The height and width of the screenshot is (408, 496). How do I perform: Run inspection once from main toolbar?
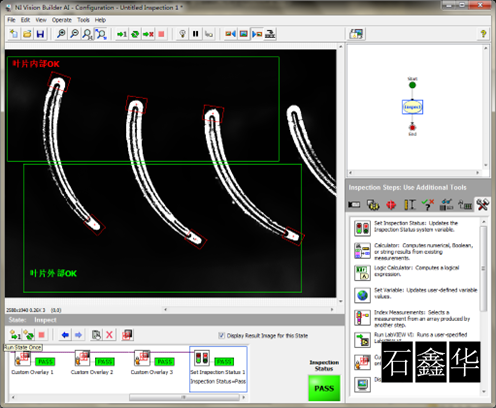click(122, 34)
